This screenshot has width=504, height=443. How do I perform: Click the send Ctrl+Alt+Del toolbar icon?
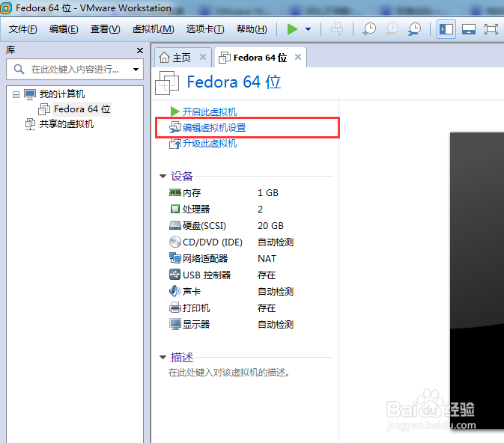tap(337, 29)
